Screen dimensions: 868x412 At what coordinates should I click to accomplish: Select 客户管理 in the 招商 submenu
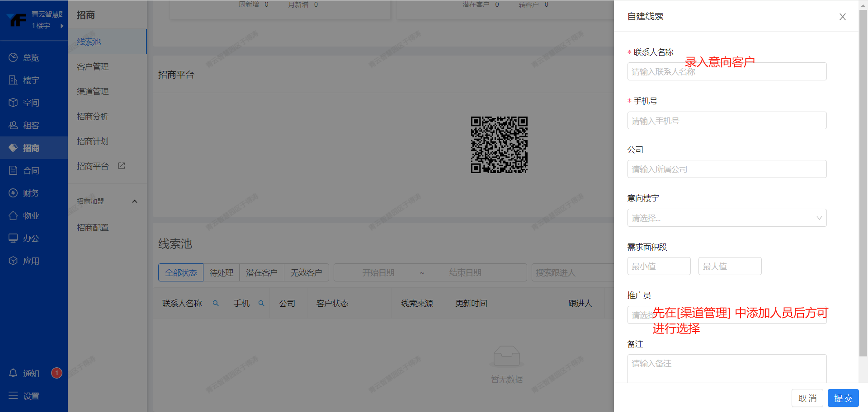point(93,66)
